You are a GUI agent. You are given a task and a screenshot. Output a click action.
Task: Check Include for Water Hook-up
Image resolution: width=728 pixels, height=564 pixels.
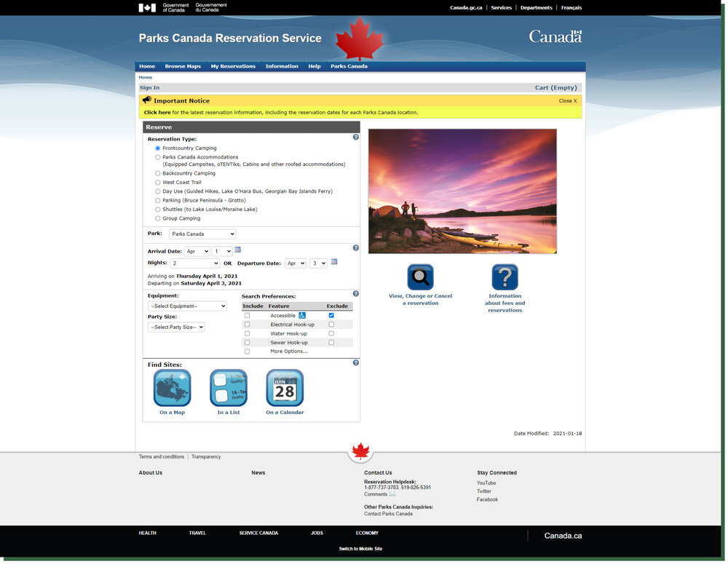tap(247, 334)
